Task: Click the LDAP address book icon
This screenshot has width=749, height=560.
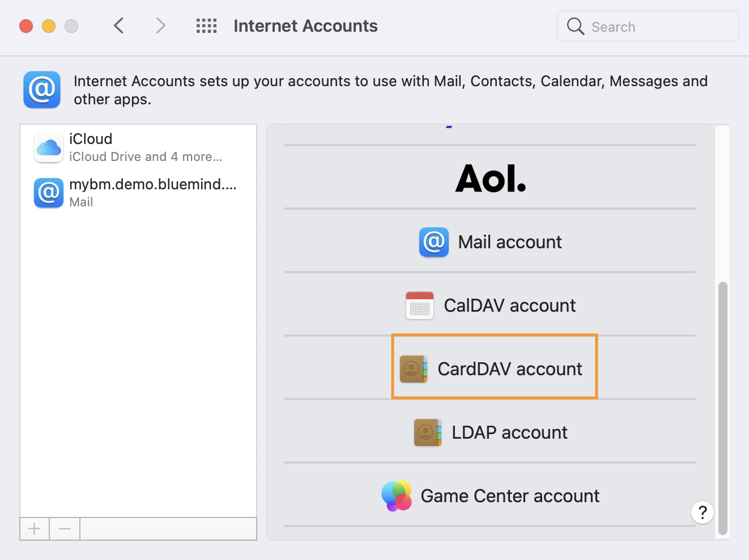Action: tap(427, 432)
